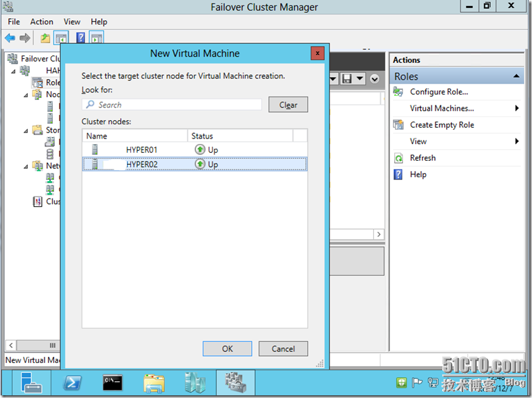Collapse the Roles section in the Actions pane

point(516,76)
